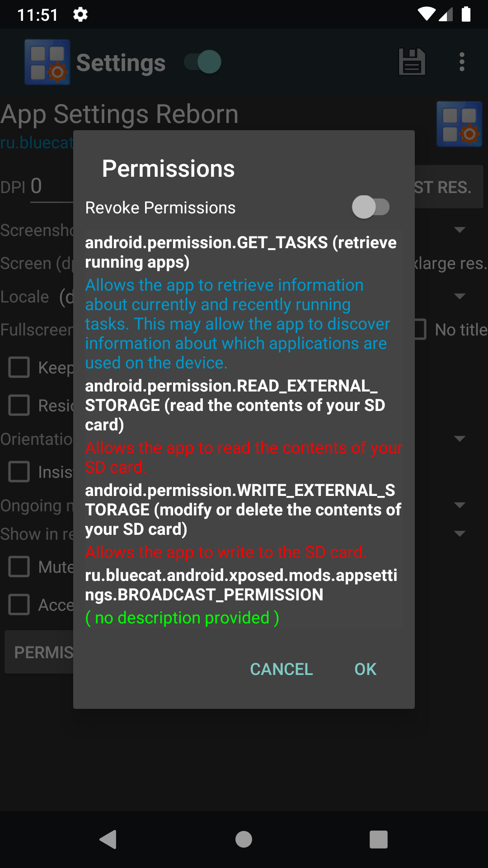The image size is (488, 868).
Task: Toggle the Settings master switch in toolbar
Action: 203,62
